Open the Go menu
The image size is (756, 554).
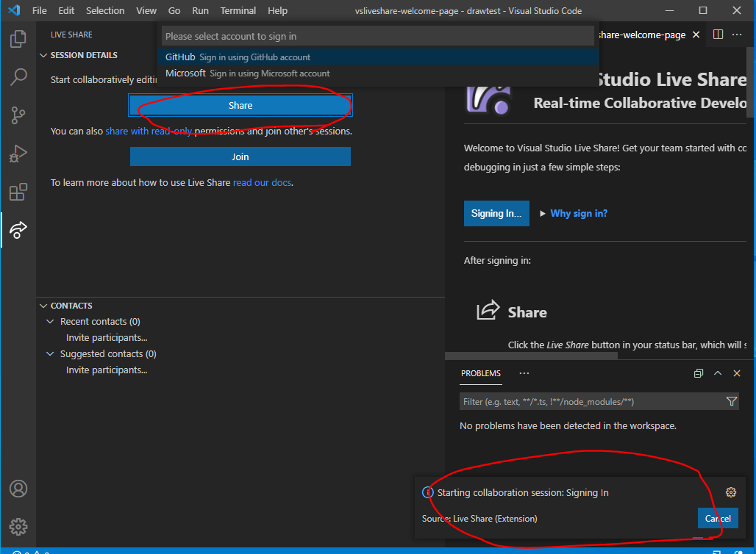tap(174, 10)
